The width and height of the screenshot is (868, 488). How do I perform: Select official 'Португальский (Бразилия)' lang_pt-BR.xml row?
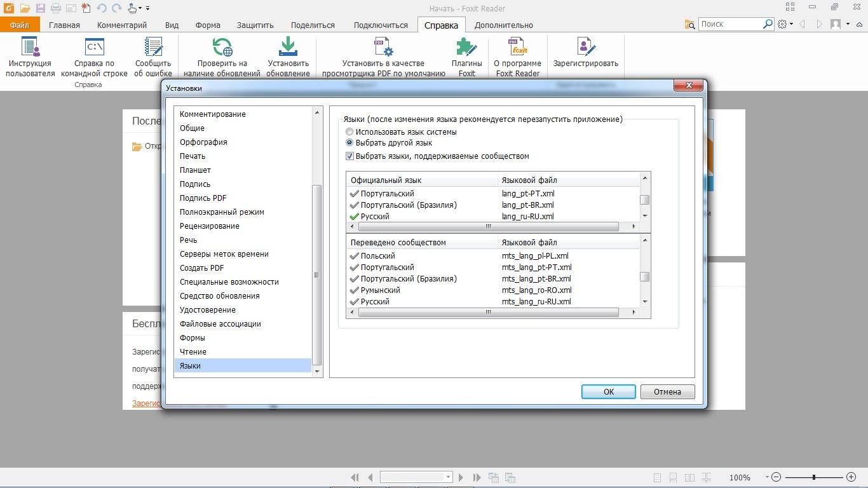coord(492,205)
